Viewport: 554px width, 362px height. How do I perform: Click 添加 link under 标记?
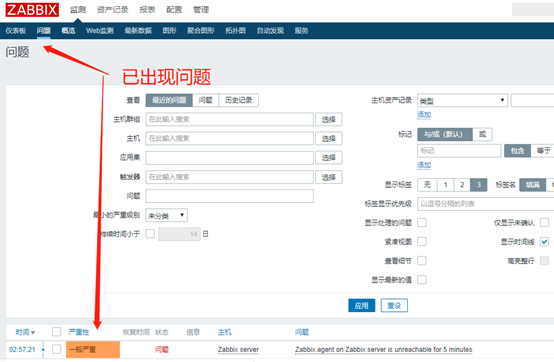[x=424, y=165]
